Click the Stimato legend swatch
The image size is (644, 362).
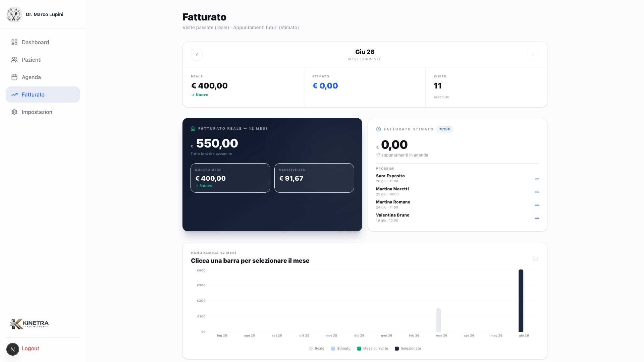click(x=333, y=349)
